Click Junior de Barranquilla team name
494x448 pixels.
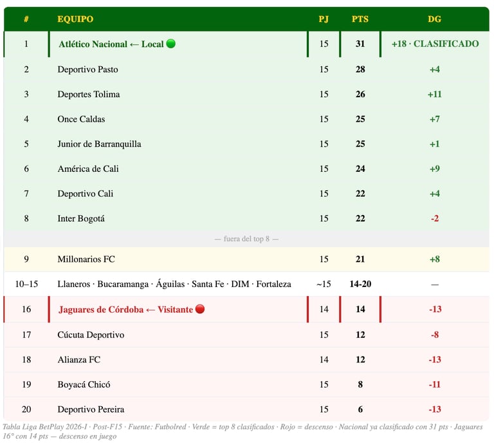click(99, 144)
